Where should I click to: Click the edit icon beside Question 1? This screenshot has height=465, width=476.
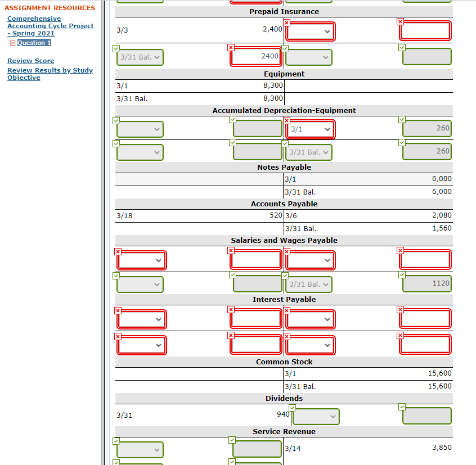pos(12,43)
